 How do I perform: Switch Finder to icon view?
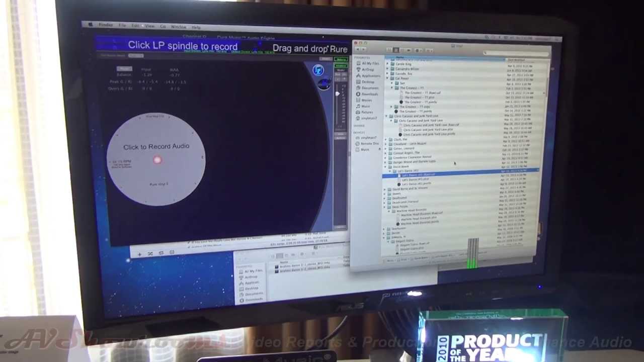[389, 50]
